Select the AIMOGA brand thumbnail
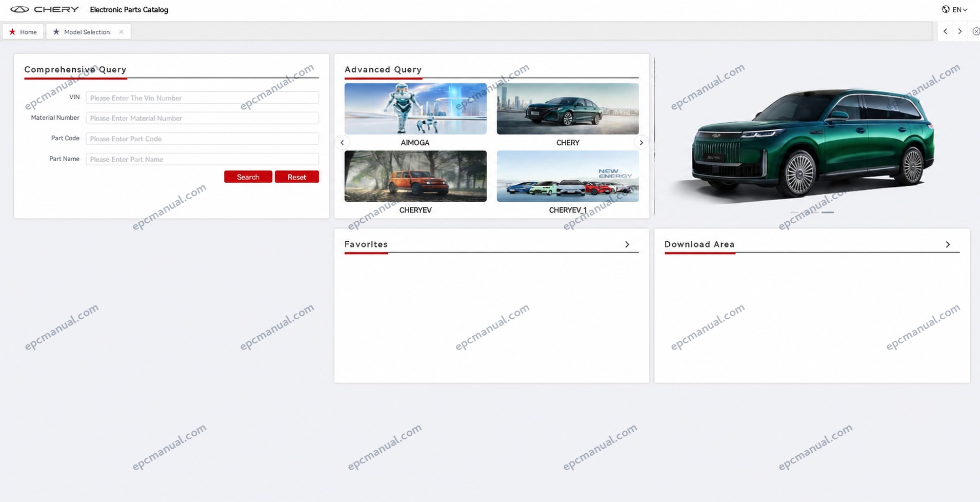980x502 pixels. click(x=415, y=109)
